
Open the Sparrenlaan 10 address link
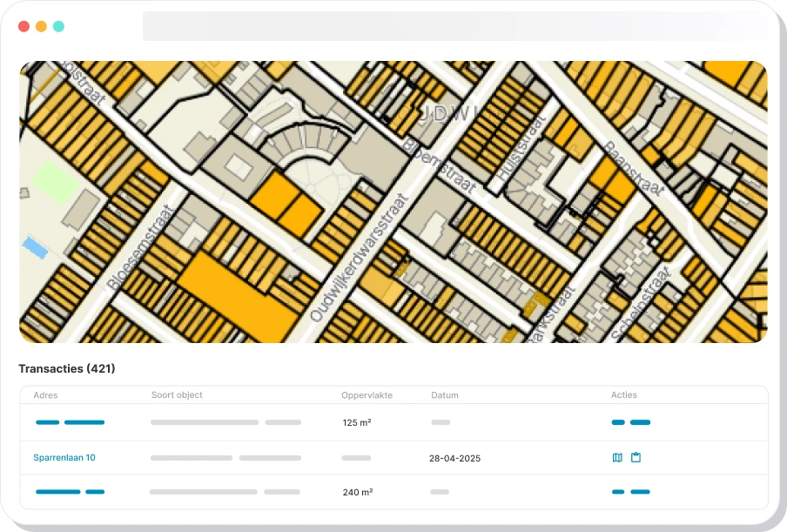pos(64,458)
